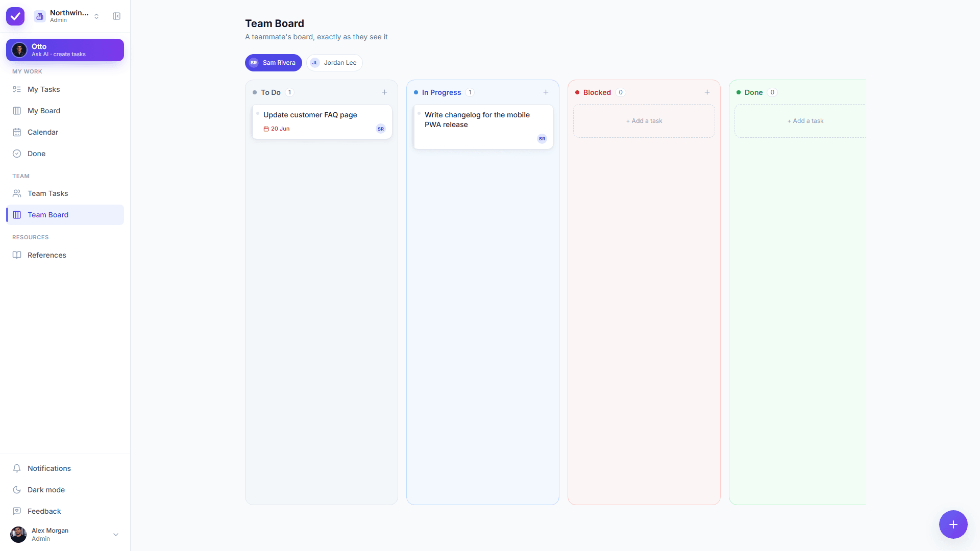Click SR avatar on changelog task card

(x=542, y=139)
